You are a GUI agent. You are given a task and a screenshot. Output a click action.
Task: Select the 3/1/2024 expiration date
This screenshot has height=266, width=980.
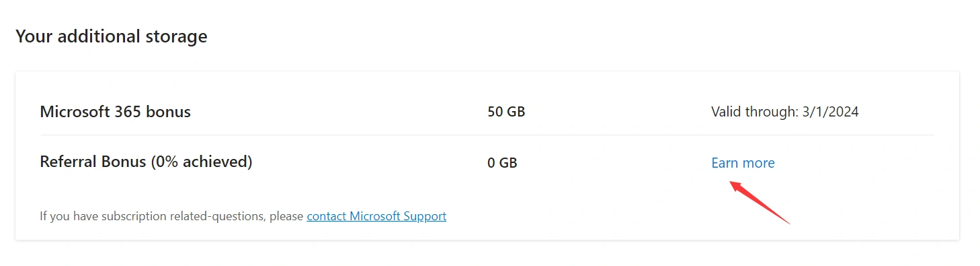(x=831, y=112)
